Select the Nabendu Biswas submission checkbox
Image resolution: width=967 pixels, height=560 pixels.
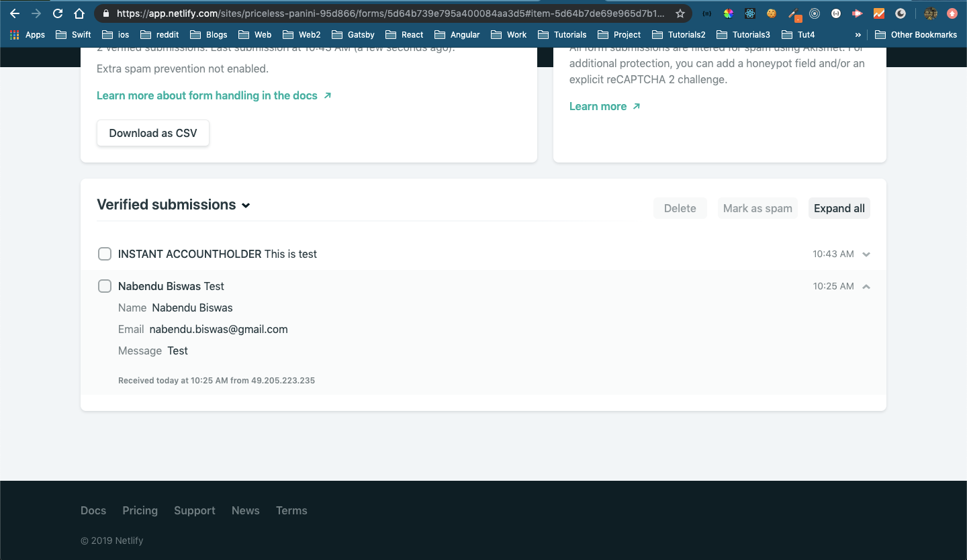pos(105,286)
